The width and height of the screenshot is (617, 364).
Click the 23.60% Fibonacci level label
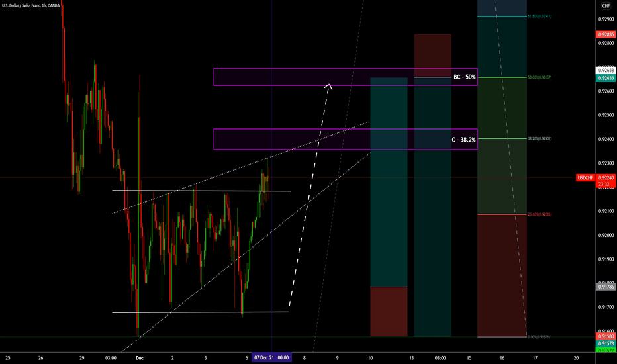tap(540, 214)
